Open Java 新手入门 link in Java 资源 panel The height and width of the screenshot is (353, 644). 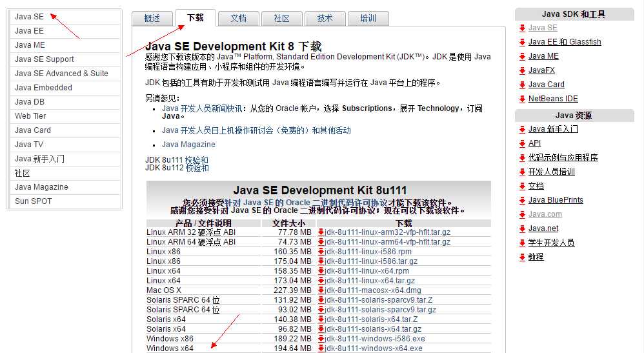pos(553,130)
